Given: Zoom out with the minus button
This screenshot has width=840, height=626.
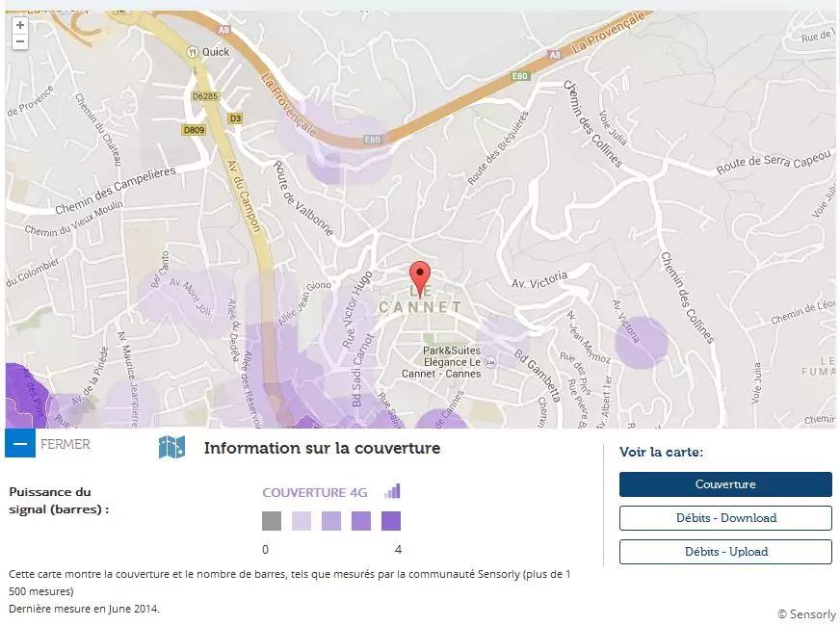Looking at the screenshot, I should pos(20,41).
